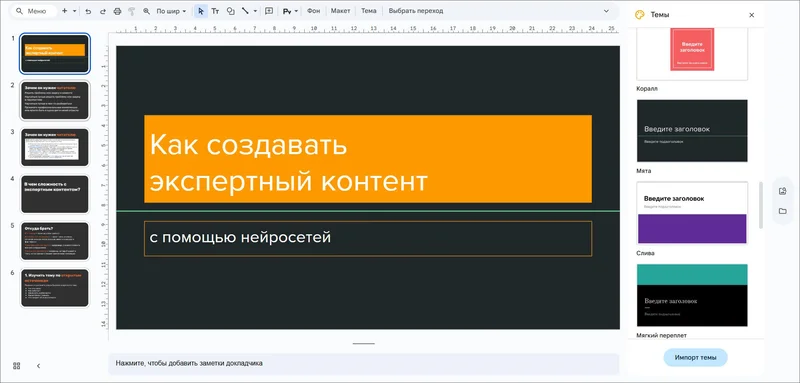The height and width of the screenshot is (383, 800).
Task: Apply the Слива purple theme thumbnail
Action: tap(692, 213)
